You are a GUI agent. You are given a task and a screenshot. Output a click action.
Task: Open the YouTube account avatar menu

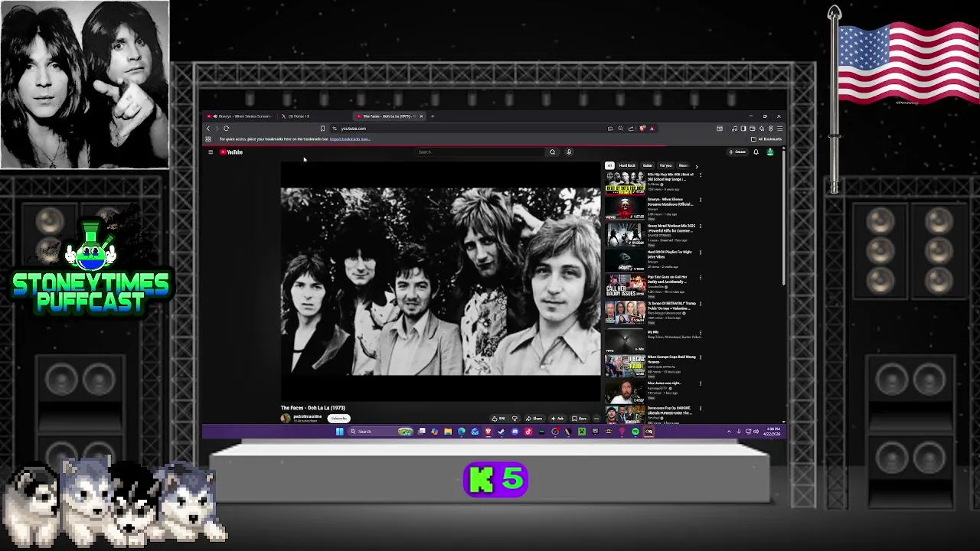(770, 152)
